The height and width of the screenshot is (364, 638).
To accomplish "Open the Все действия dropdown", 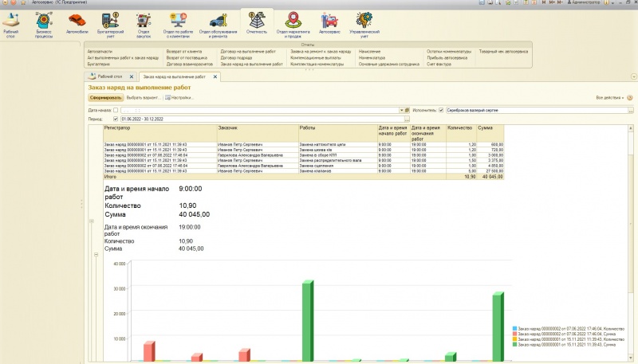I will pos(609,98).
